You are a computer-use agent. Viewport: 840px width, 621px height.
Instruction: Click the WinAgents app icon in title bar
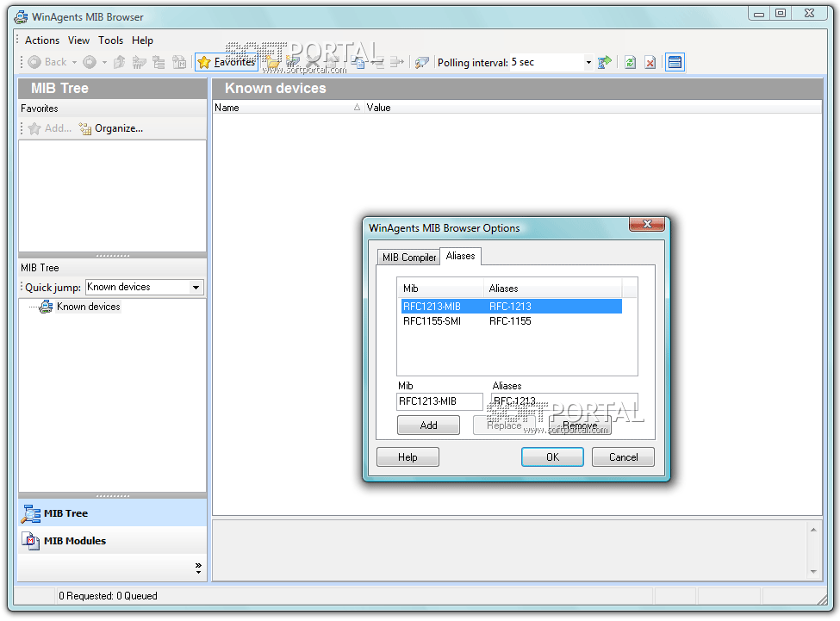click(21, 17)
